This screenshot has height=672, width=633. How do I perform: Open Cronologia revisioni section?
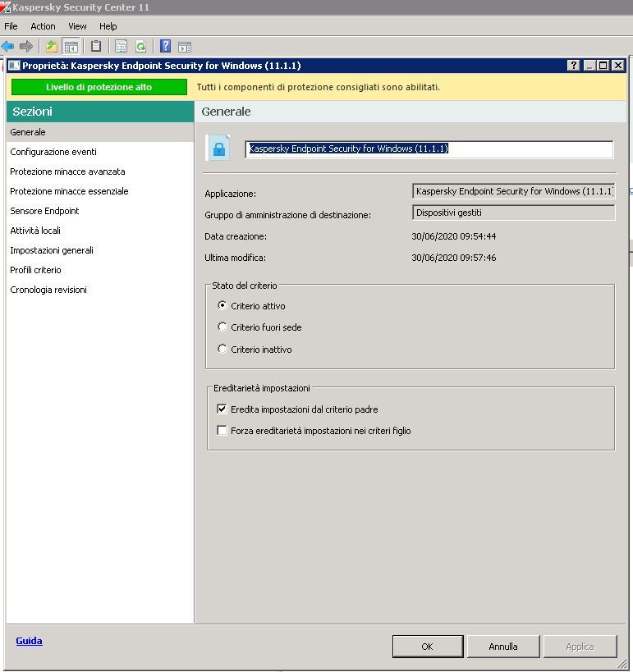tap(100, 290)
